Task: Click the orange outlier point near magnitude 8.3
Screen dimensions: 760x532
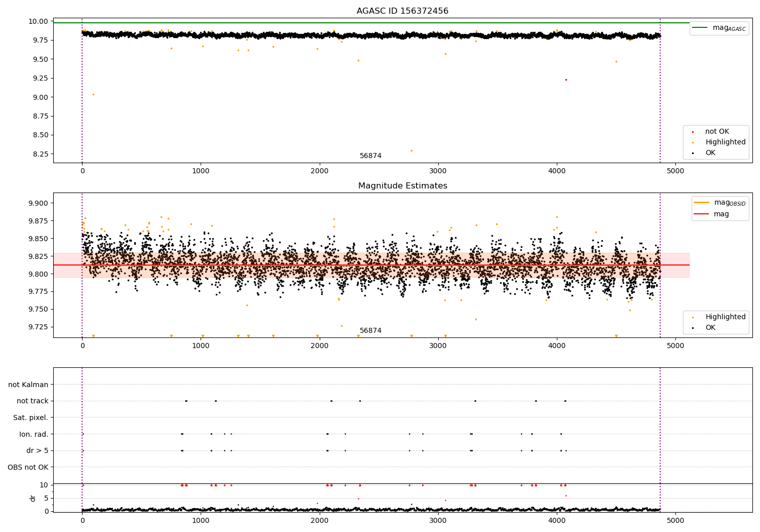Action: pos(411,150)
